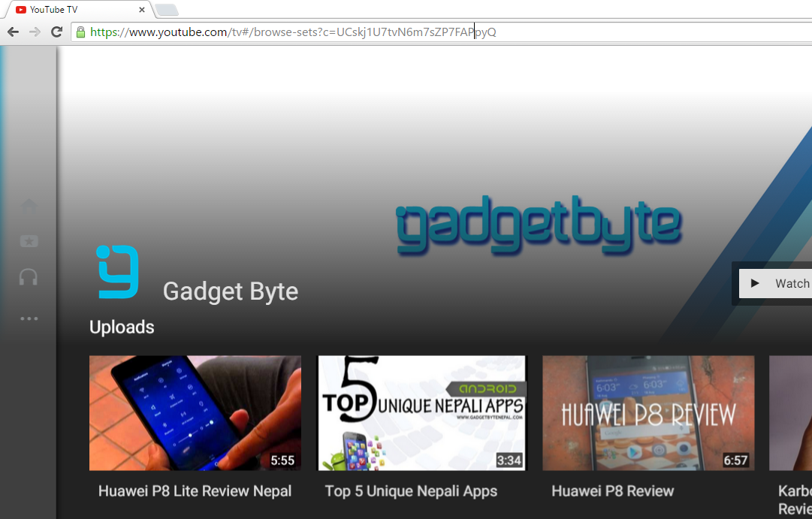Open Top 5 Unique Nepali Apps thumbnail

(421, 413)
